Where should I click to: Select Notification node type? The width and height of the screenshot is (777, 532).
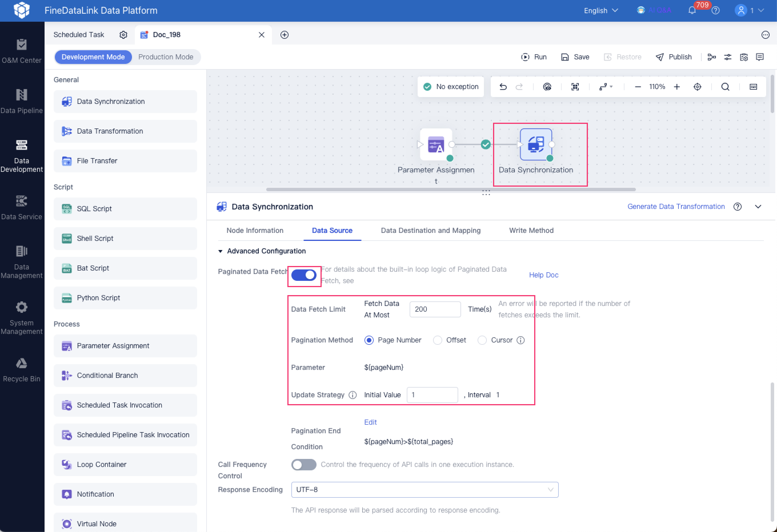tap(125, 495)
